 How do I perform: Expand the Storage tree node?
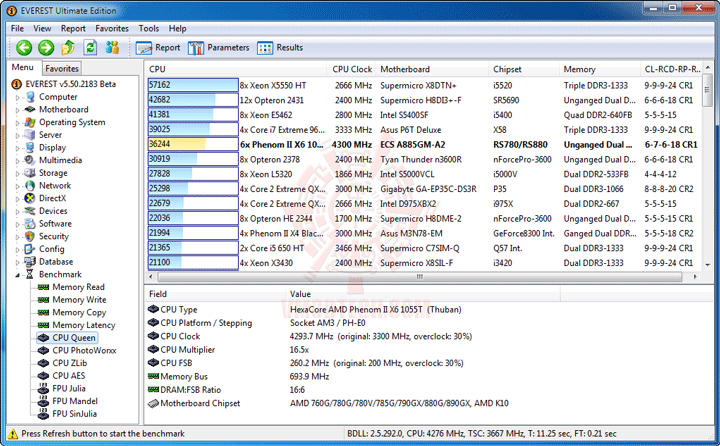[x=17, y=173]
